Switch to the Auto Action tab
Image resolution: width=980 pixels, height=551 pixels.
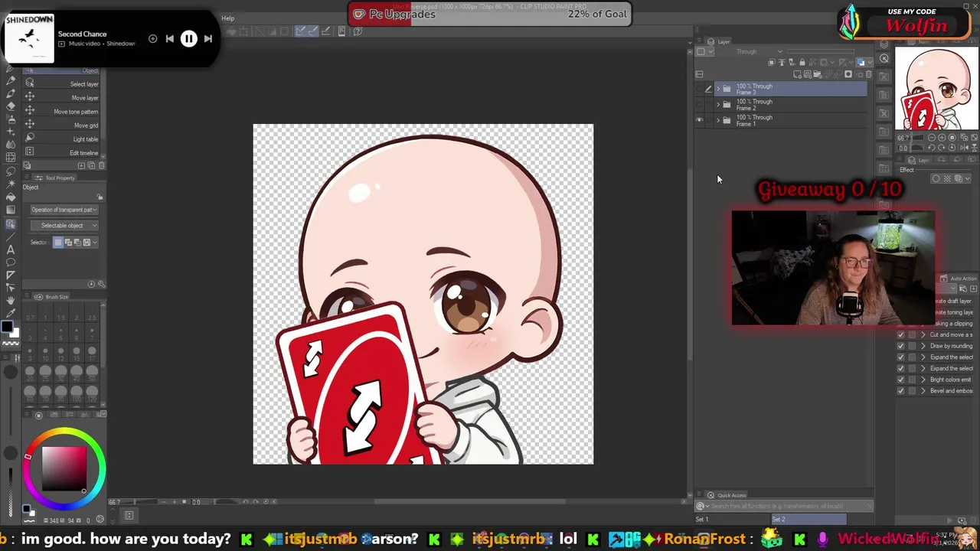click(958, 279)
